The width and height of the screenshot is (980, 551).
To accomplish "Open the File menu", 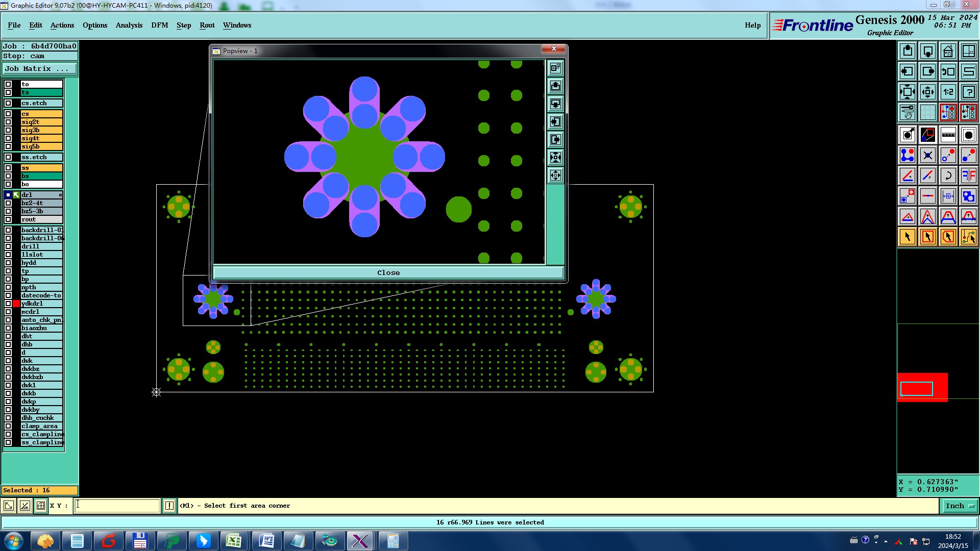I will tap(14, 25).
